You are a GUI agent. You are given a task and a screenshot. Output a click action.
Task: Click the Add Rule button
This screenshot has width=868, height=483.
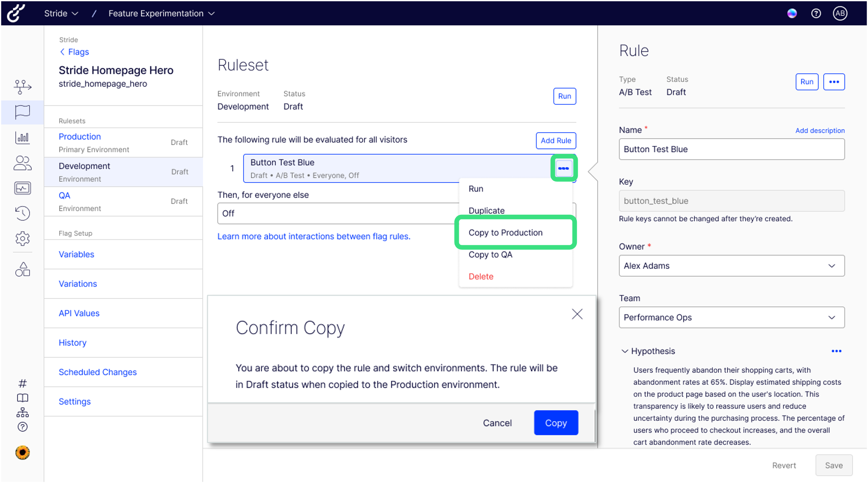click(556, 140)
